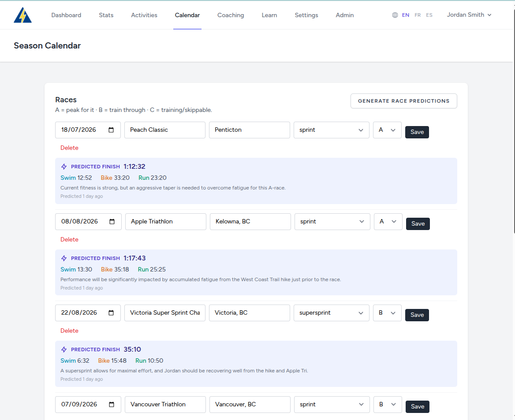Viewport: 515px width, 420px height.
Task: Change priority dropdown for Victoria Super Sprint
Action: click(x=387, y=313)
